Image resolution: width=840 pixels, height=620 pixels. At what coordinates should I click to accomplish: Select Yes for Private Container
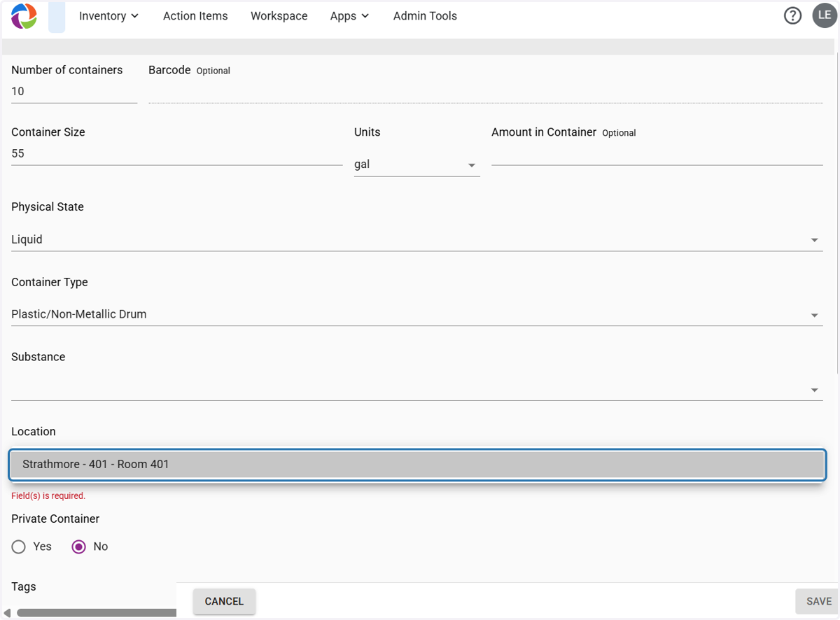click(x=19, y=547)
